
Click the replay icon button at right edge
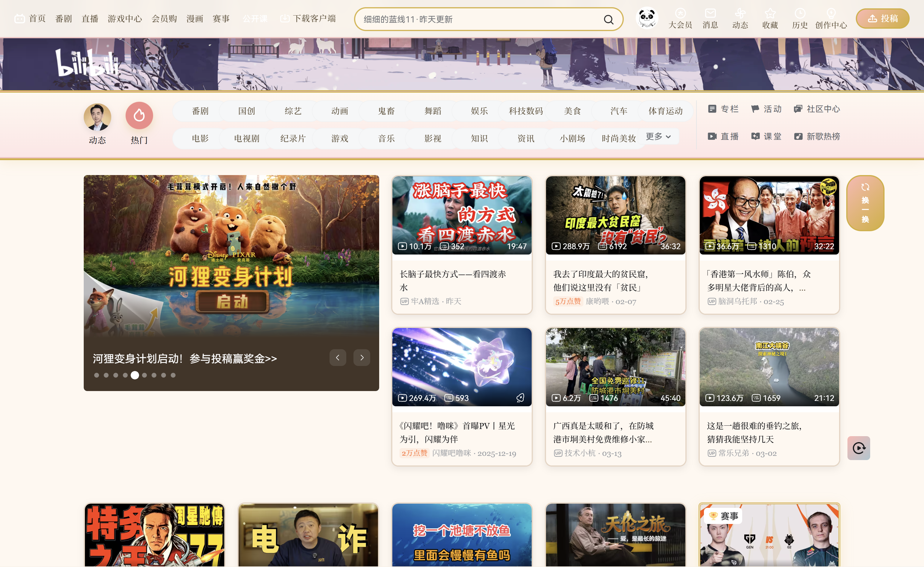[x=859, y=448]
